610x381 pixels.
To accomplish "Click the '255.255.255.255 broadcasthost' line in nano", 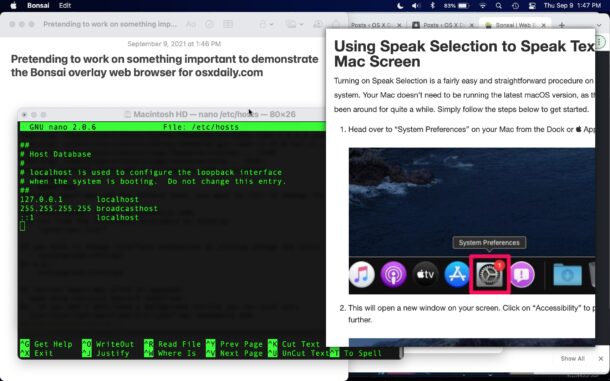I will click(x=89, y=208).
